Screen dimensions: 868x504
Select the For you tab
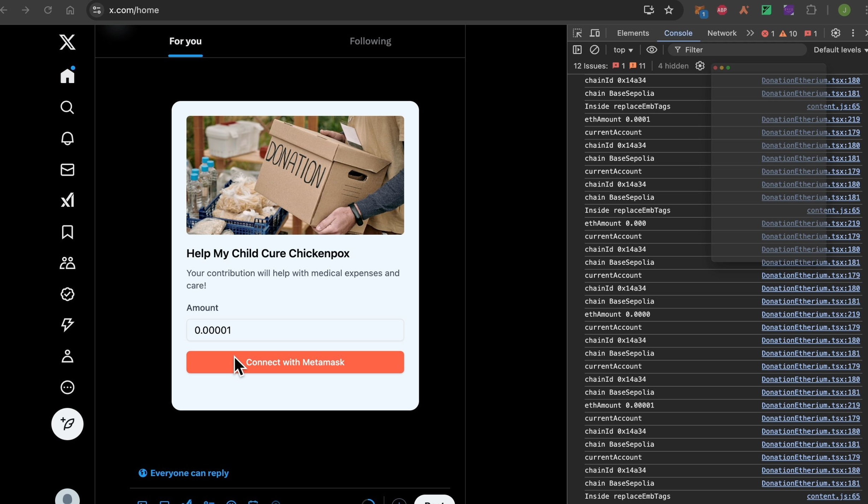tap(185, 41)
